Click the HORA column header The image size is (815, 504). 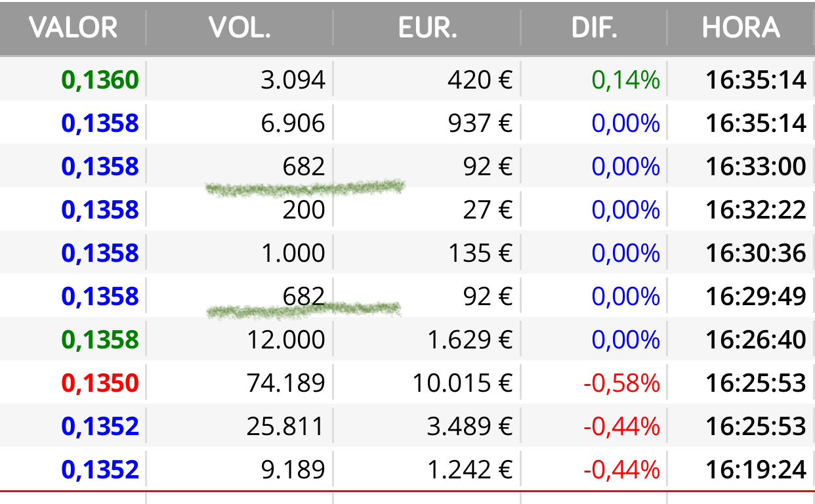pyautogui.click(x=741, y=28)
